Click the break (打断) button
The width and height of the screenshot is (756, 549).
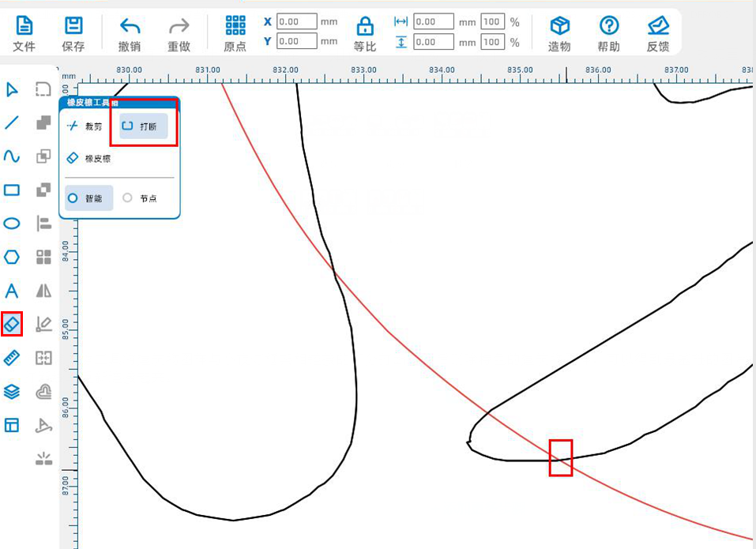(143, 126)
